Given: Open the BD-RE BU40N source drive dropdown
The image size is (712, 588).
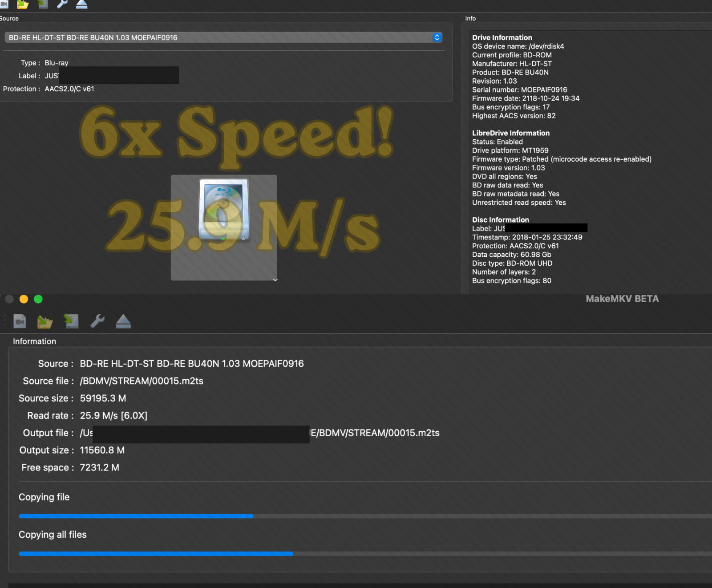Looking at the screenshot, I should 223,37.
